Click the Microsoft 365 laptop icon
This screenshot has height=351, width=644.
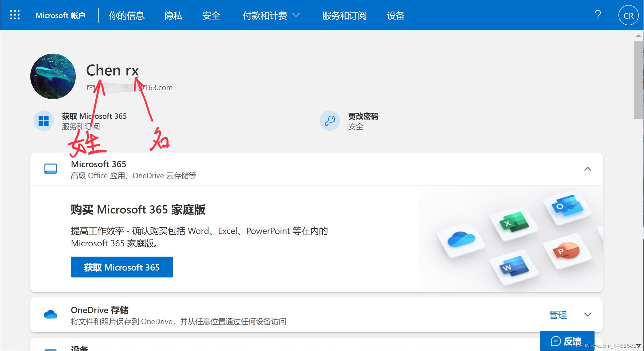pyautogui.click(x=51, y=169)
